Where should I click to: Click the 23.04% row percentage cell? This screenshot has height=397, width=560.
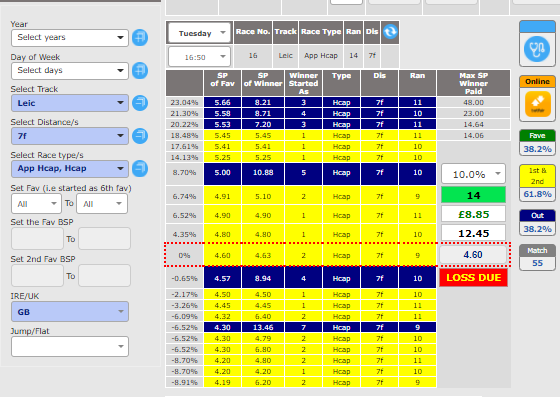(x=184, y=102)
